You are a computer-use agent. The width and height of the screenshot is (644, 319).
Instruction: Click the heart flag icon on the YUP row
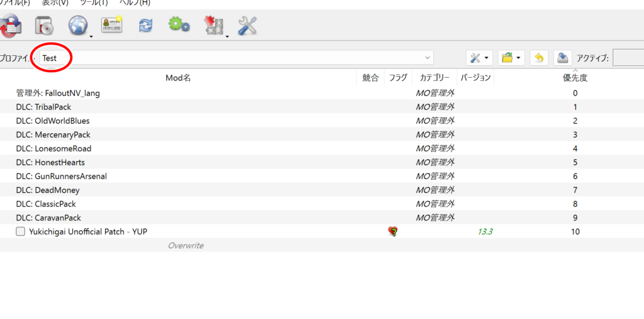click(x=393, y=232)
